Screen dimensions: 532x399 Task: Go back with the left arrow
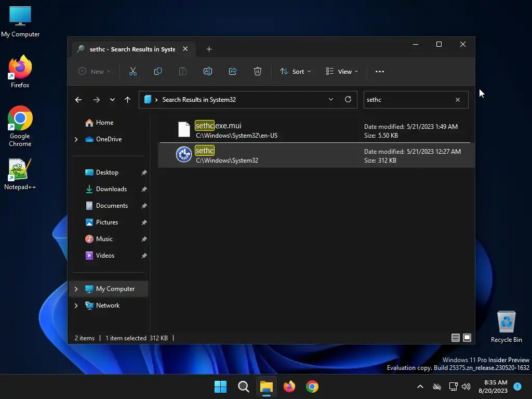[x=78, y=100]
